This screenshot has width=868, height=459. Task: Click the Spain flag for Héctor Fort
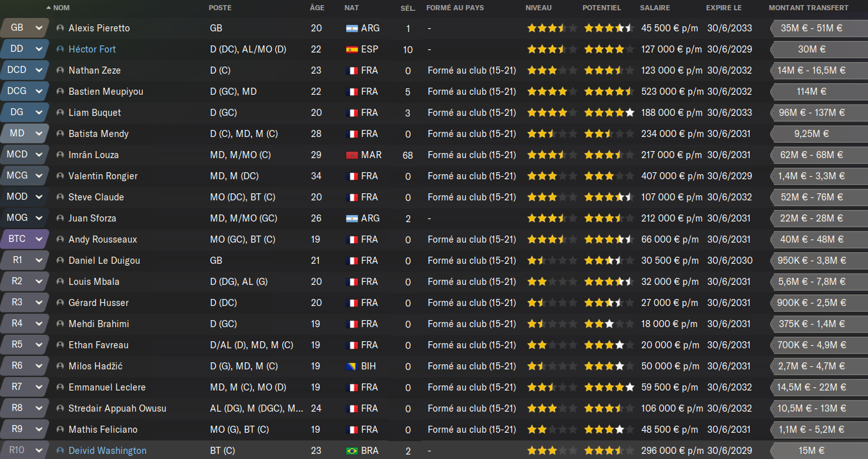[x=351, y=49]
